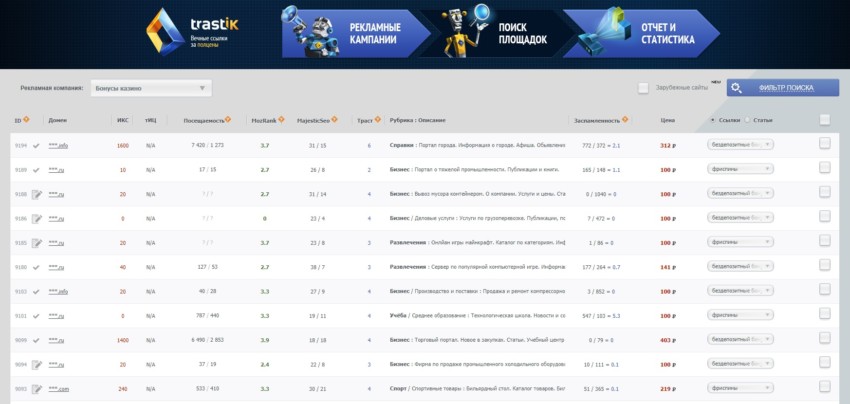Open anchor dropdown in row 9180
This screenshot has width=850, height=404.
point(740,266)
